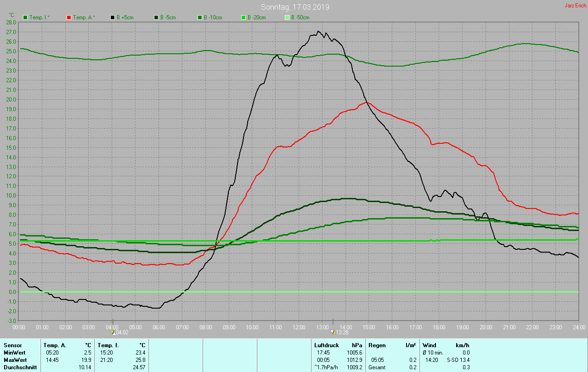
Task: Click the '^1.7hPa/h' pressure trend cell
Action: tap(327, 367)
